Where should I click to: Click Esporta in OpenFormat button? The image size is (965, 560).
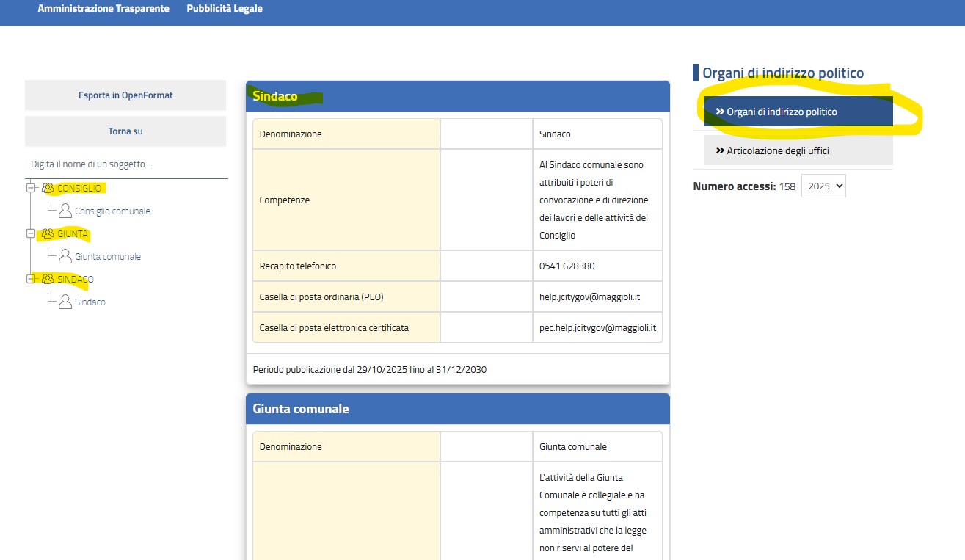(125, 95)
